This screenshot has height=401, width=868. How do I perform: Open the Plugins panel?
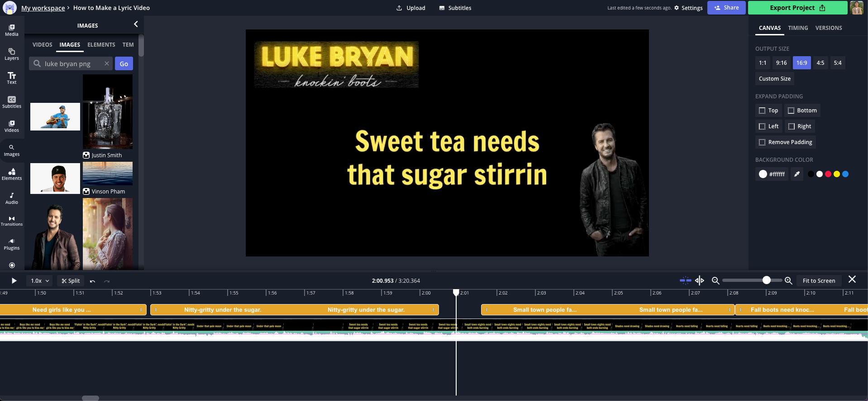(x=12, y=244)
